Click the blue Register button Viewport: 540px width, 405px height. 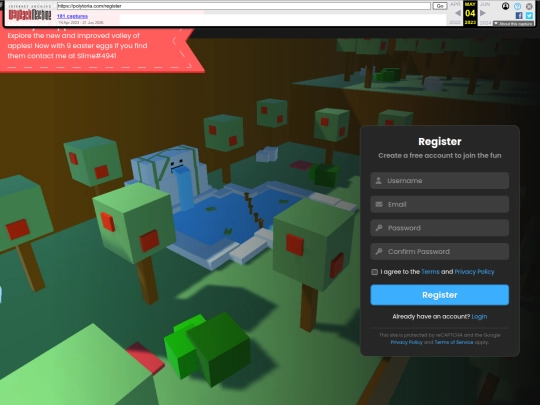439,295
